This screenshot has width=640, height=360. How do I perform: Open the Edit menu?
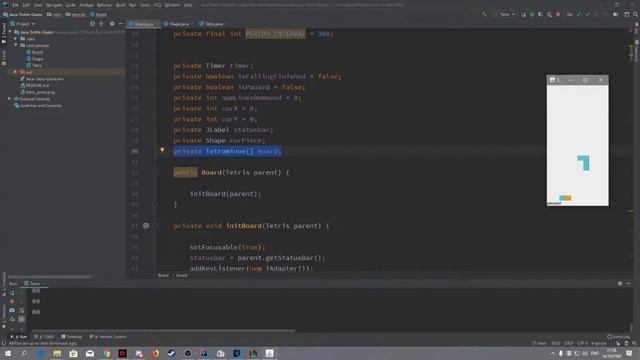(26, 5)
